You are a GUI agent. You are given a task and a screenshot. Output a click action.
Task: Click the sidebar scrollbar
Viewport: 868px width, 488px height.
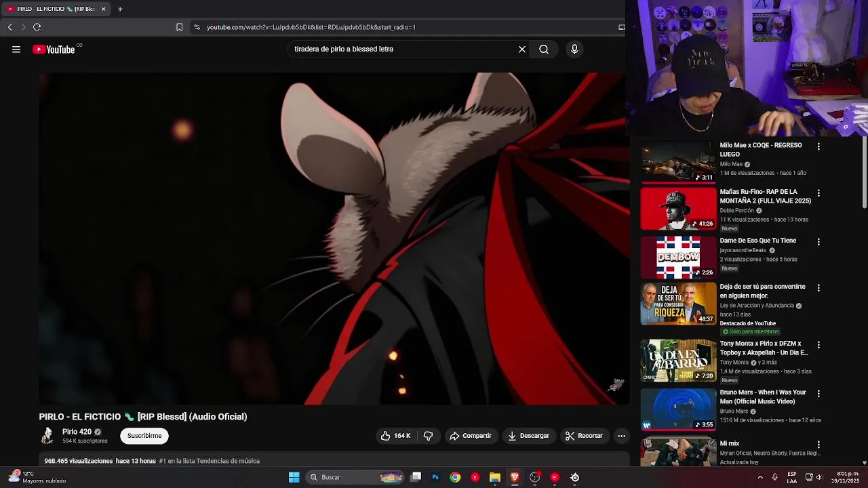(x=865, y=173)
